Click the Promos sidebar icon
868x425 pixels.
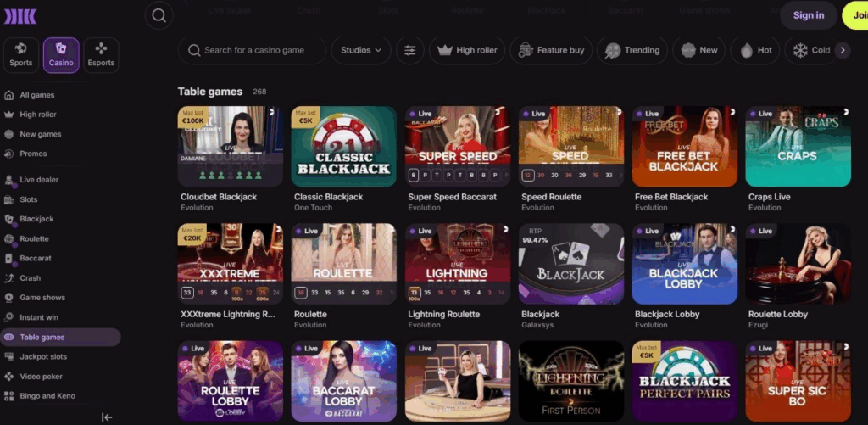click(8, 154)
